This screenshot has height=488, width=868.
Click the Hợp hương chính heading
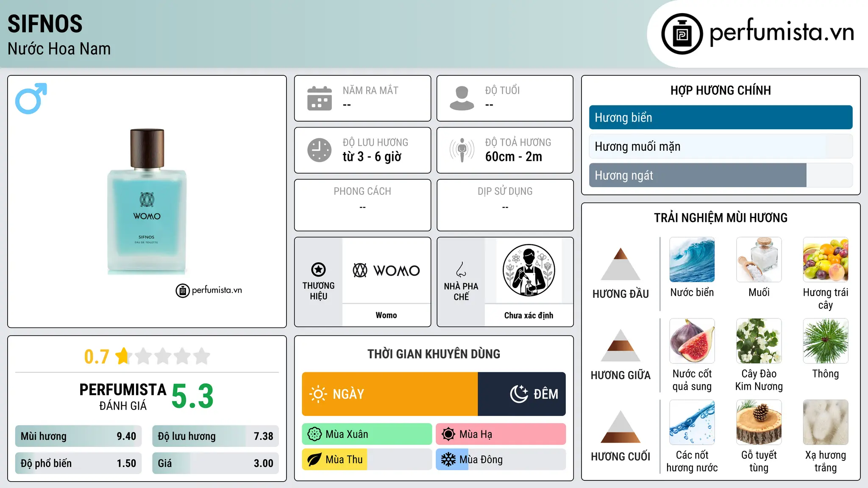pyautogui.click(x=721, y=90)
